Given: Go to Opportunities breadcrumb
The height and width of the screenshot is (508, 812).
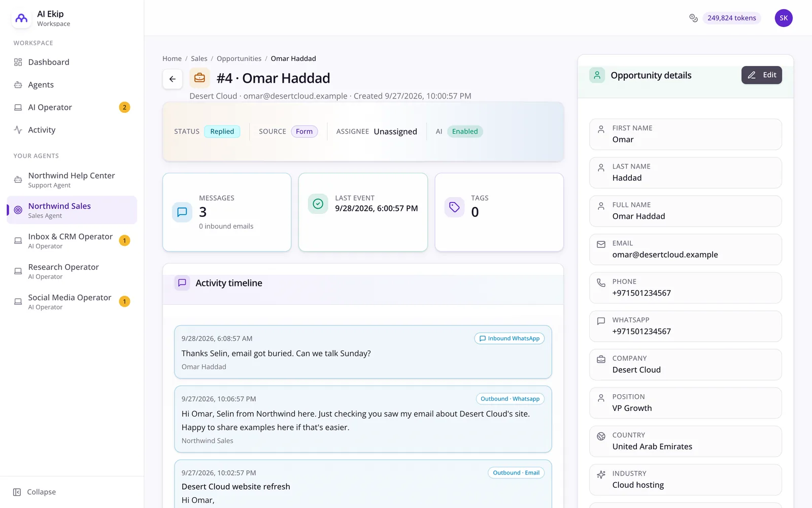Looking at the screenshot, I should click(239, 58).
